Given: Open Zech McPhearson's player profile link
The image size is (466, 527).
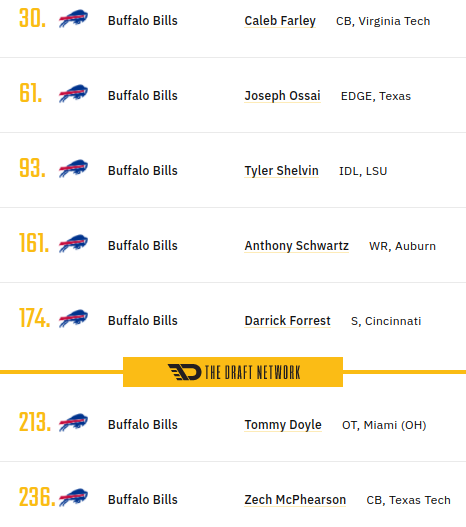Looking at the screenshot, I should pyautogui.click(x=295, y=500).
